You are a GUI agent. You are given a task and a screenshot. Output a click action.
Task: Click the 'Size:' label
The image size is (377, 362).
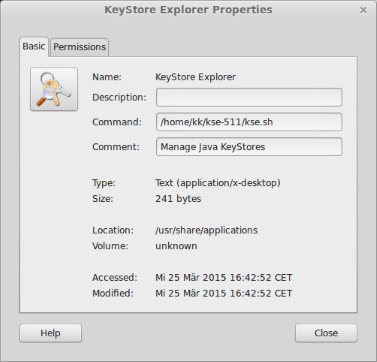(x=103, y=199)
